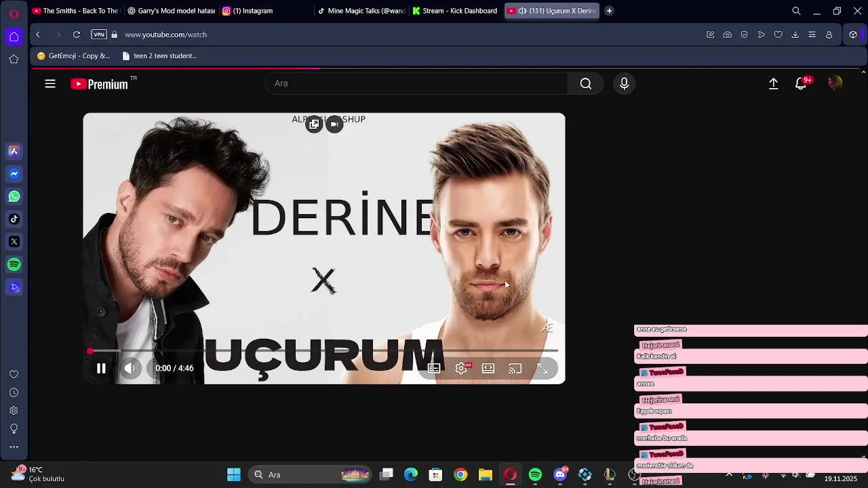Open File Explorer from taskbar

(x=486, y=474)
